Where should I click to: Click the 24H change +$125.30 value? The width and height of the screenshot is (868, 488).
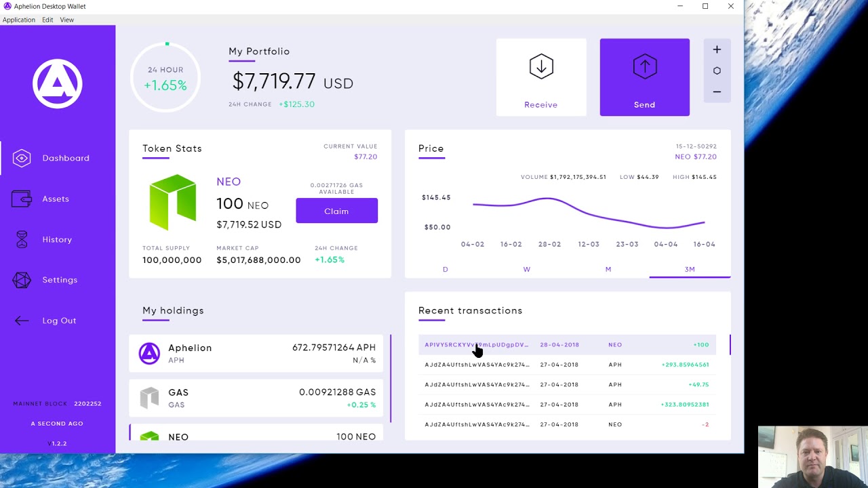tap(296, 104)
